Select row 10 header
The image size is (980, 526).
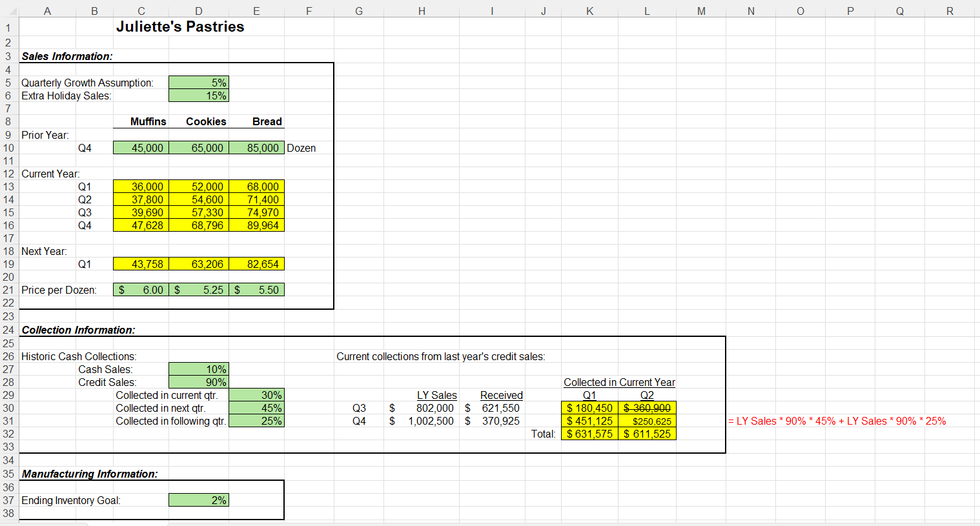pyautogui.click(x=8, y=148)
